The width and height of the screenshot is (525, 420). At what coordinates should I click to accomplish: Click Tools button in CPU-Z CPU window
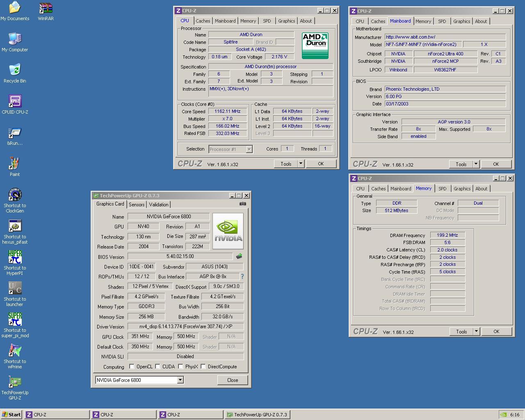point(286,164)
